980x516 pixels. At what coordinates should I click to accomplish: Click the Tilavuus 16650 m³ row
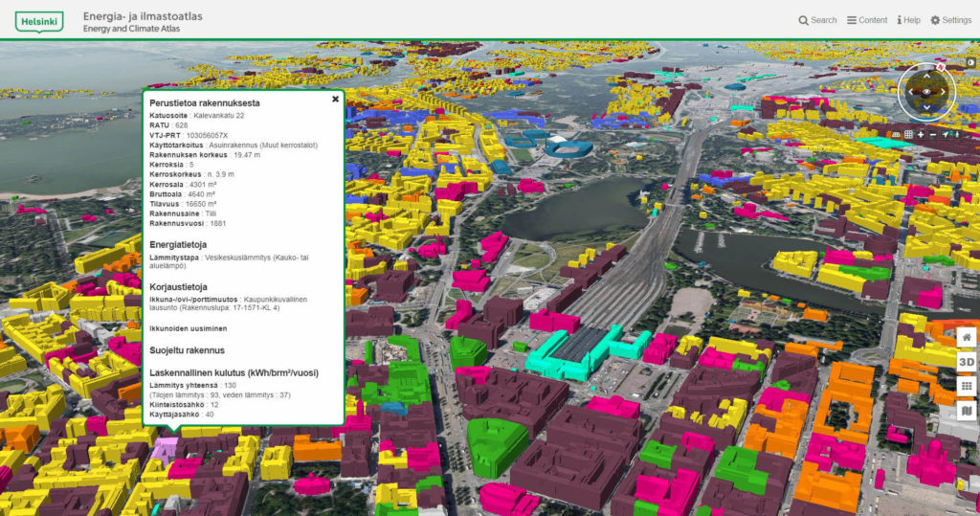pos(183,204)
